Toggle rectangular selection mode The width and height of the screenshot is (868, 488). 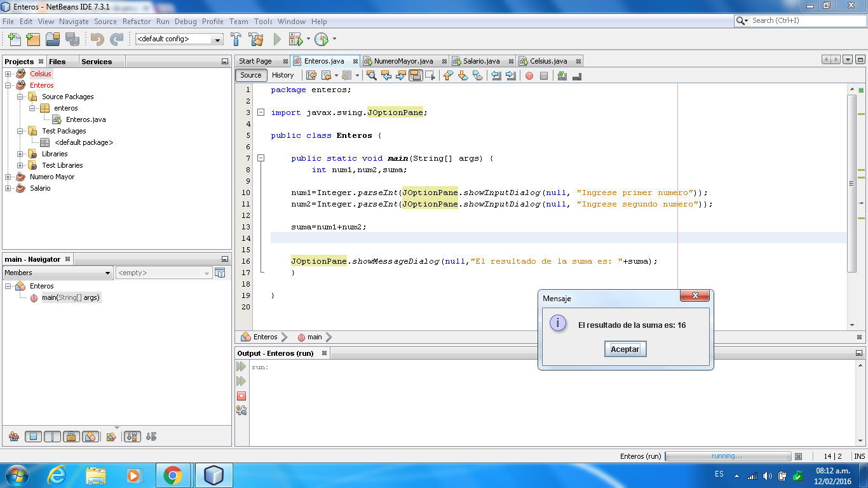point(430,76)
